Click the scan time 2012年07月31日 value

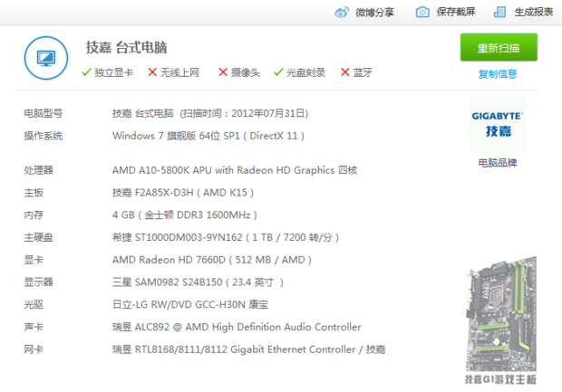point(268,113)
